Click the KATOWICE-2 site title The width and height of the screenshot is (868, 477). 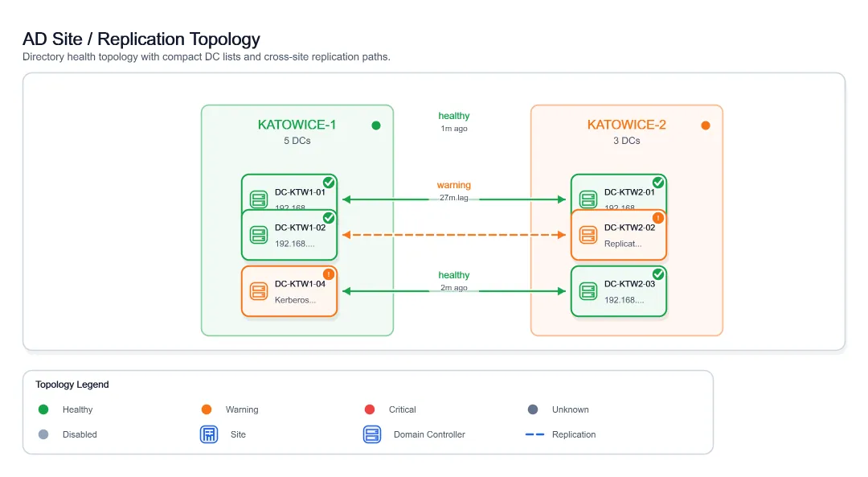coord(627,125)
